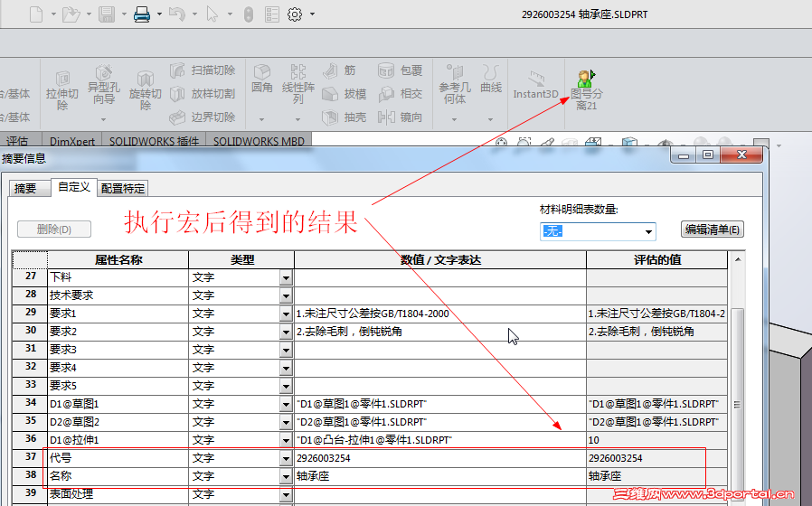Image resolution: width=812 pixels, height=506 pixels.
Task: Click the Rebuild traffic light icon
Action: click(x=249, y=14)
